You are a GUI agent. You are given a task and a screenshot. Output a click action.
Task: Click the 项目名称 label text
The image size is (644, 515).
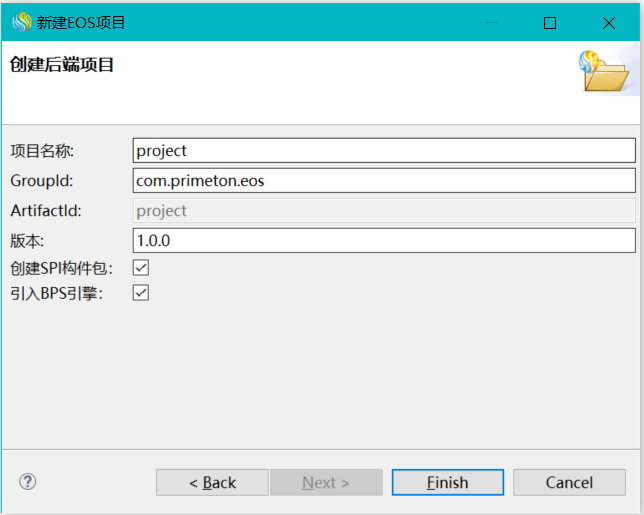[x=42, y=151]
